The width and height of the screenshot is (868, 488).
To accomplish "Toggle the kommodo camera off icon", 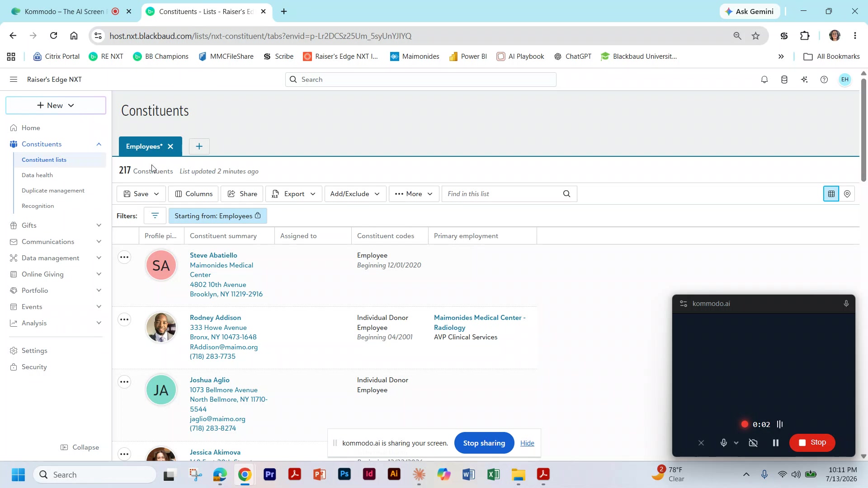I will click(x=753, y=443).
